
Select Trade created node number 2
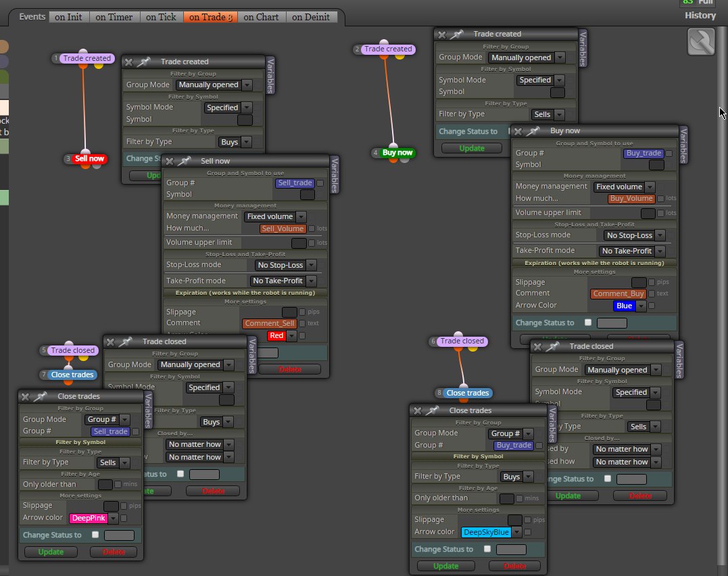point(388,49)
